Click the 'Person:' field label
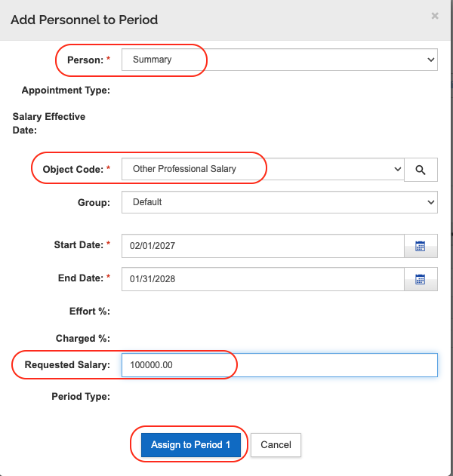Image resolution: width=453 pixels, height=476 pixels. click(x=85, y=60)
